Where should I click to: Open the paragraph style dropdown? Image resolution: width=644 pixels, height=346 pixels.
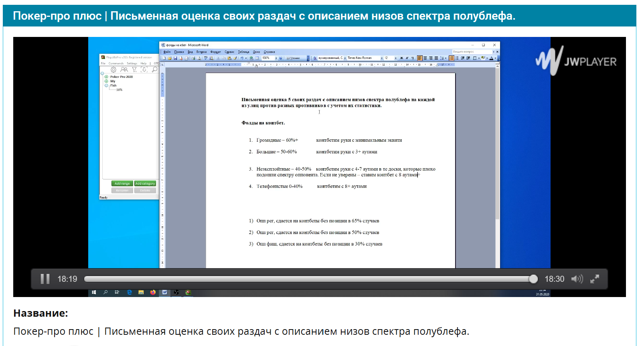(x=345, y=58)
